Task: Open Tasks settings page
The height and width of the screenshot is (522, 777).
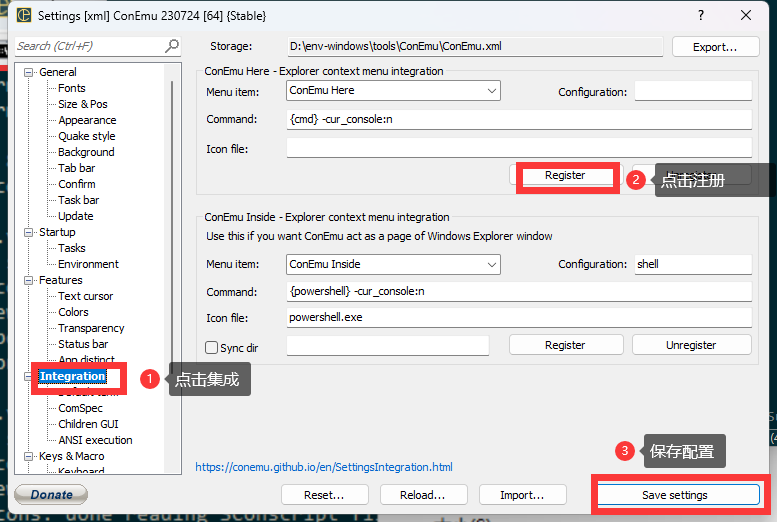Action: click(x=72, y=248)
